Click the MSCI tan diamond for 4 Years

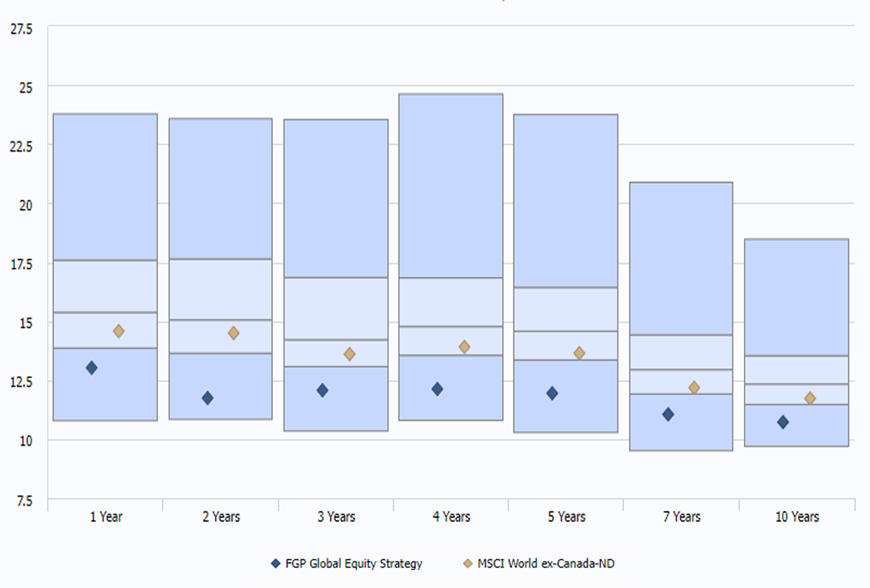464,347
